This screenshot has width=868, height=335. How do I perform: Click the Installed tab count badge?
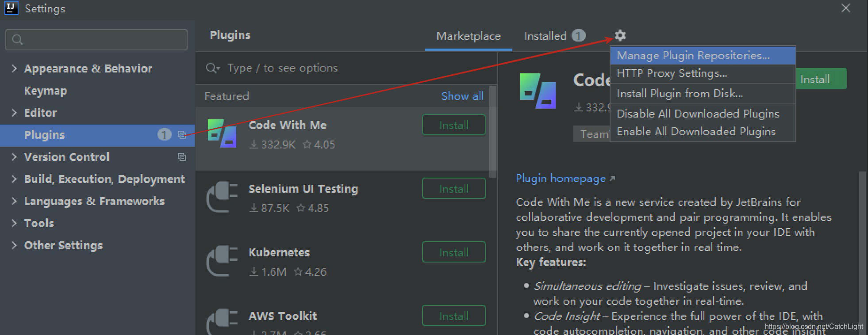tap(579, 35)
